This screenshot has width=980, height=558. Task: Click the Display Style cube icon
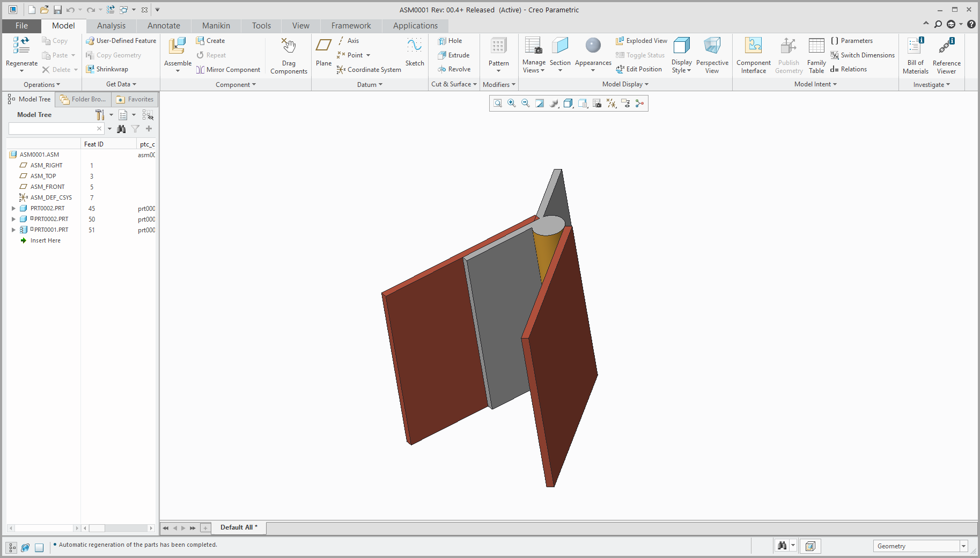(681, 46)
